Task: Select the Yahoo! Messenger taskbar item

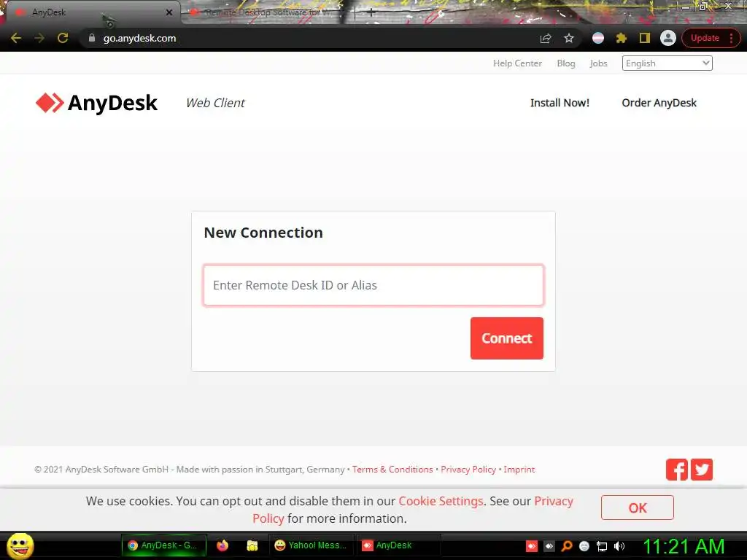Action: click(x=311, y=545)
